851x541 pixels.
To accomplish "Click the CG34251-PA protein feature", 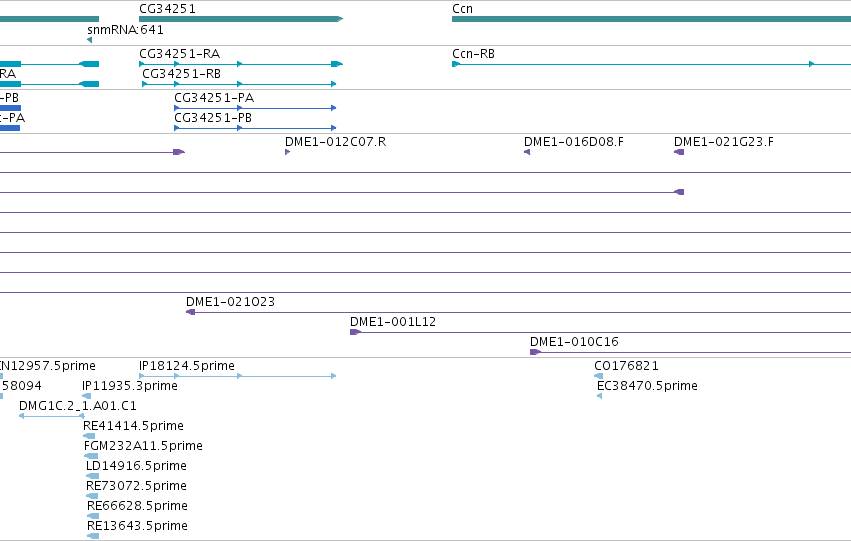I will 255,108.
